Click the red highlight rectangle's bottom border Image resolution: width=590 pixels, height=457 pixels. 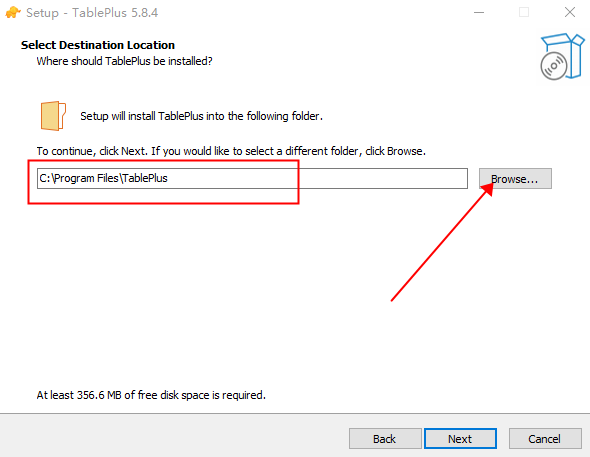tap(163, 203)
